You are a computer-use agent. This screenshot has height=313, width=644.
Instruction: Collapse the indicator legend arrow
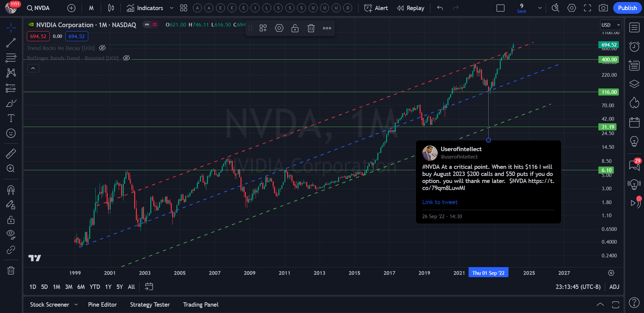(33, 68)
